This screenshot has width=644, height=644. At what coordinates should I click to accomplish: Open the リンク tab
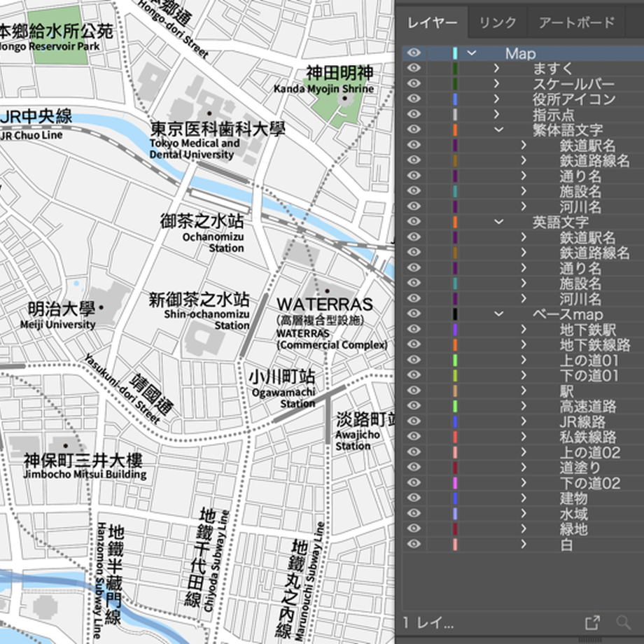click(498, 23)
